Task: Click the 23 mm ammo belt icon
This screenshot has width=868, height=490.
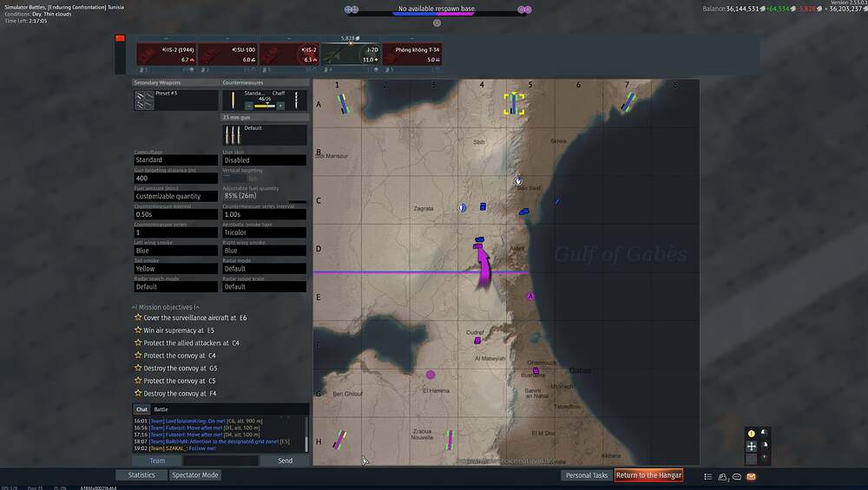Action: (233, 135)
